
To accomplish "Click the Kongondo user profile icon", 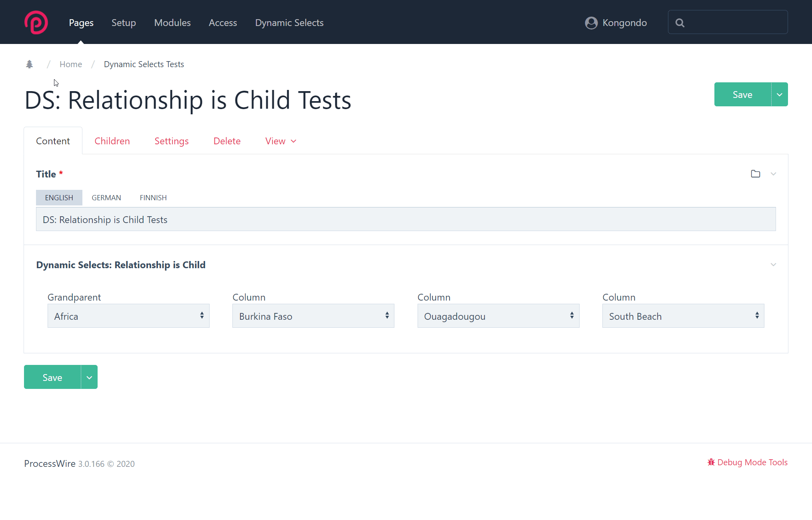I will click(591, 23).
